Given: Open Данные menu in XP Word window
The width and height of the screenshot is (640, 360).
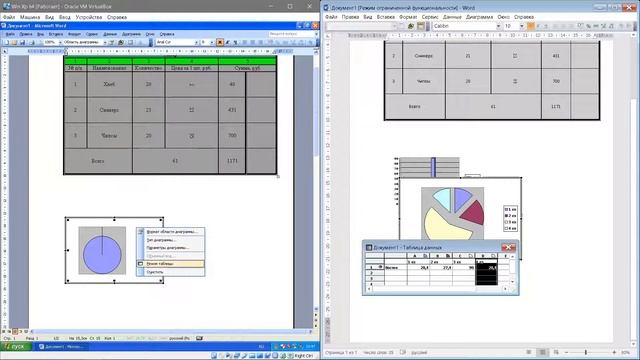Looking at the screenshot, I should click(110, 34).
